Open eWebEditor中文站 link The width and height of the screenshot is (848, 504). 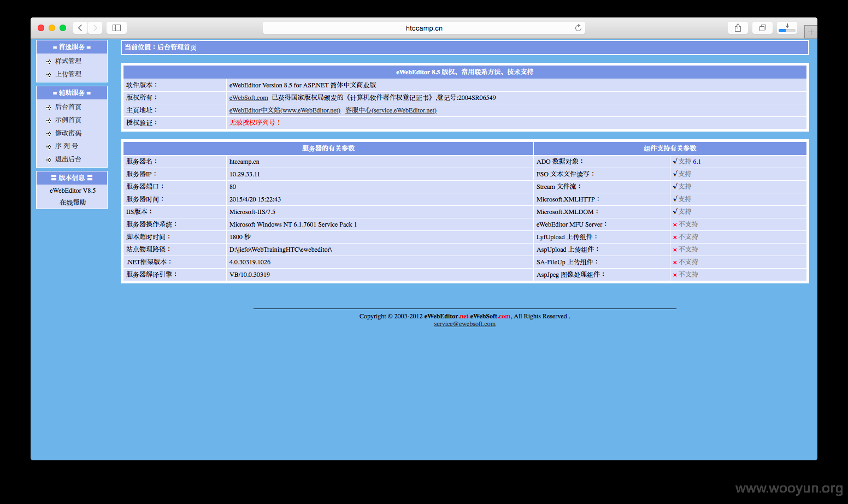click(x=285, y=110)
